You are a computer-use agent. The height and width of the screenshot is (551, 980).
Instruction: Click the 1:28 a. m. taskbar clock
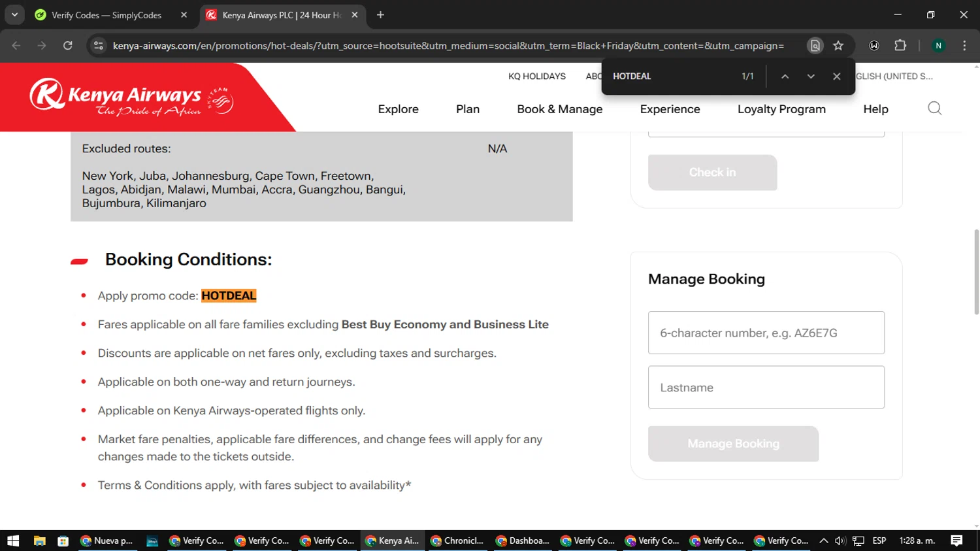[917, 541]
